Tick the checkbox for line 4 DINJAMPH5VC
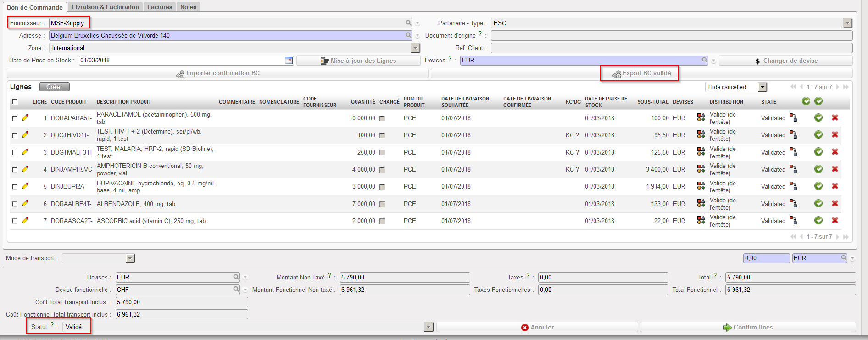 pos(15,170)
